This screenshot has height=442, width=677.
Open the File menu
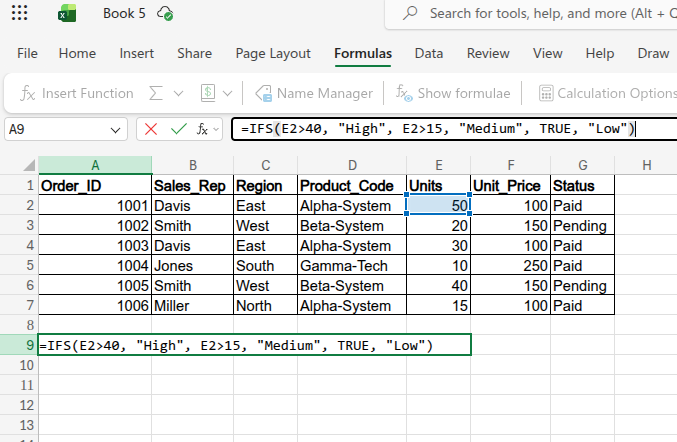(x=27, y=54)
